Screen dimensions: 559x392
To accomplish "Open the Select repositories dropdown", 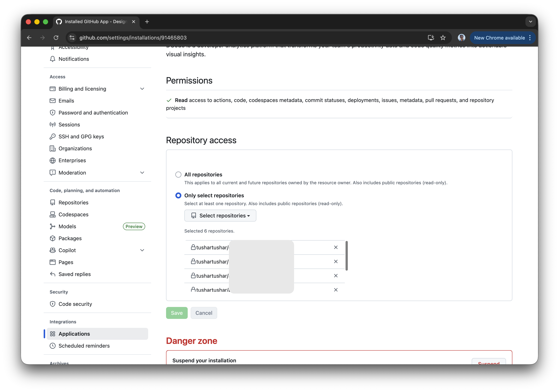I will [220, 216].
